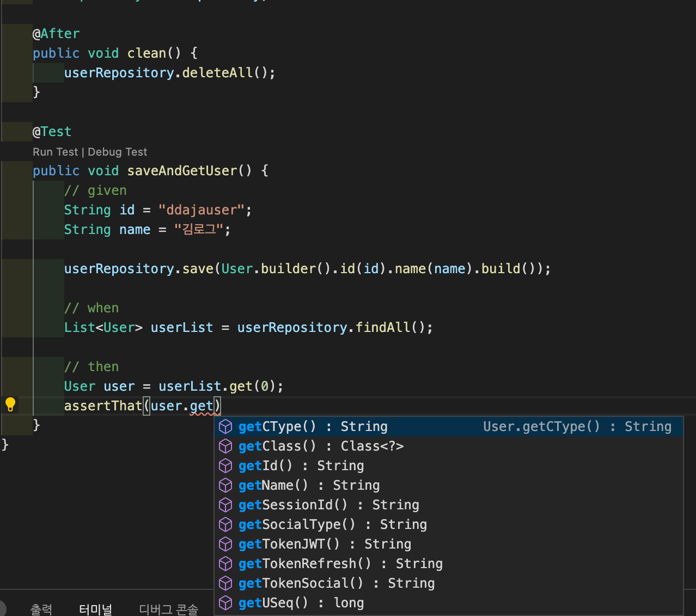Click the saveAndGetUser method name
Screen dimensions: 696x616
[x=182, y=171]
